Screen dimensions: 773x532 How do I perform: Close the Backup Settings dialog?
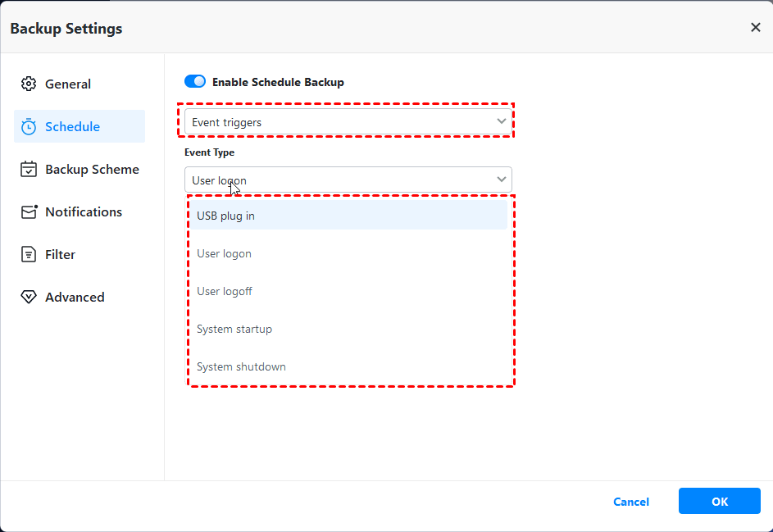(x=755, y=28)
